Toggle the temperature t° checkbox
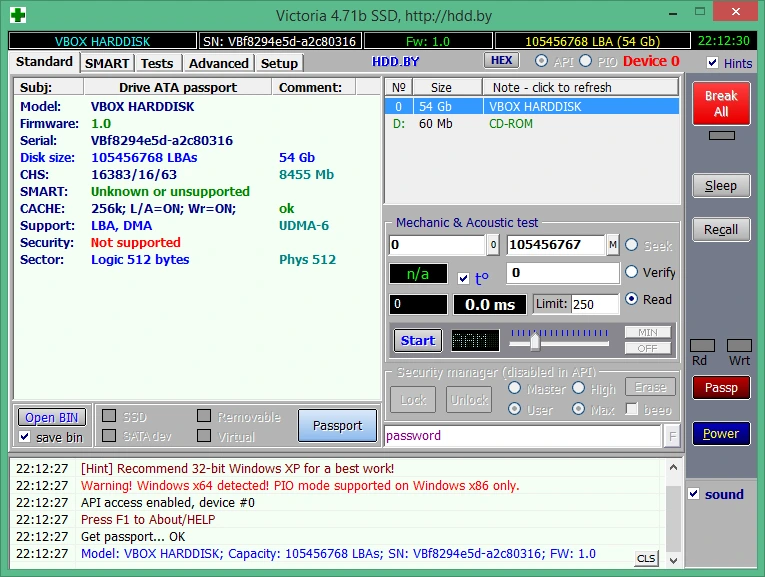 click(x=463, y=279)
